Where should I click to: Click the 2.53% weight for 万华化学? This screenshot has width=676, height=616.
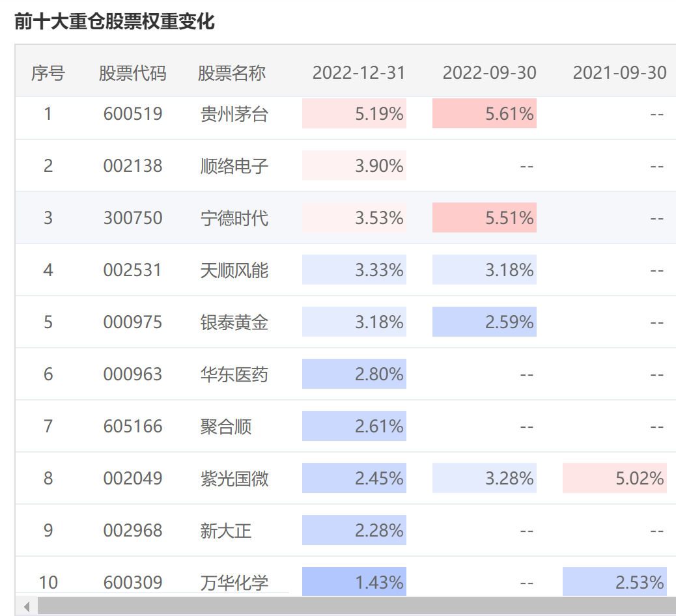614,581
